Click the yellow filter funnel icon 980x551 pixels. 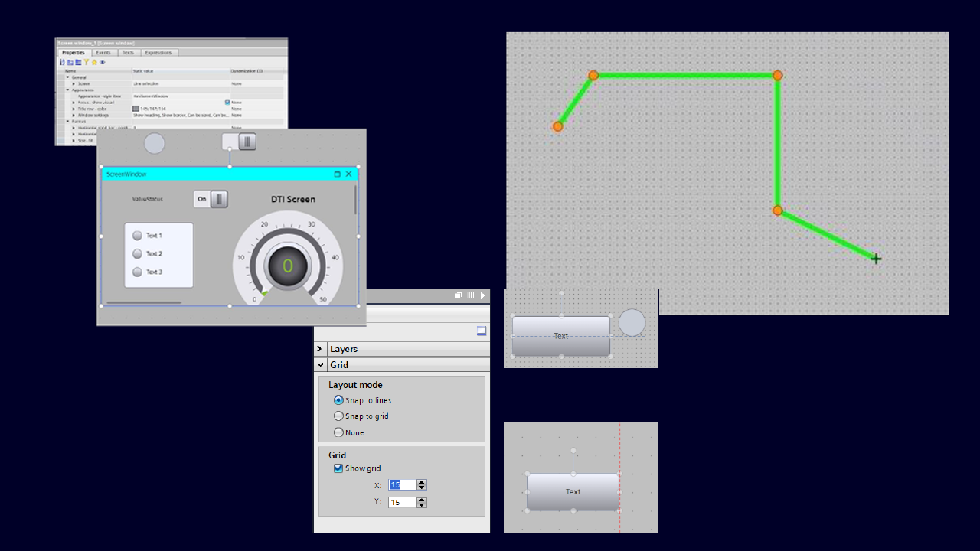pyautogui.click(x=86, y=62)
